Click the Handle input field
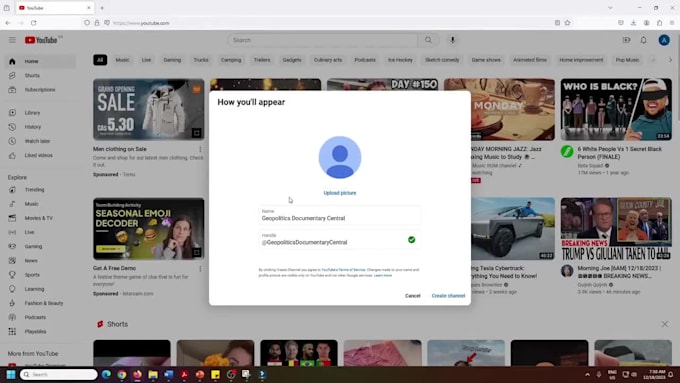Viewport: 680px width, 383px height. point(340,239)
